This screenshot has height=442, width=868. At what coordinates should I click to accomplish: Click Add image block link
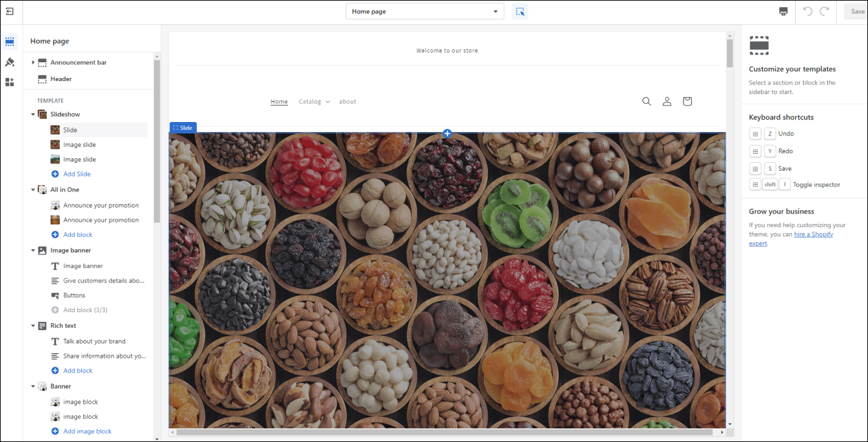pyautogui.click(x=87, y=431)
